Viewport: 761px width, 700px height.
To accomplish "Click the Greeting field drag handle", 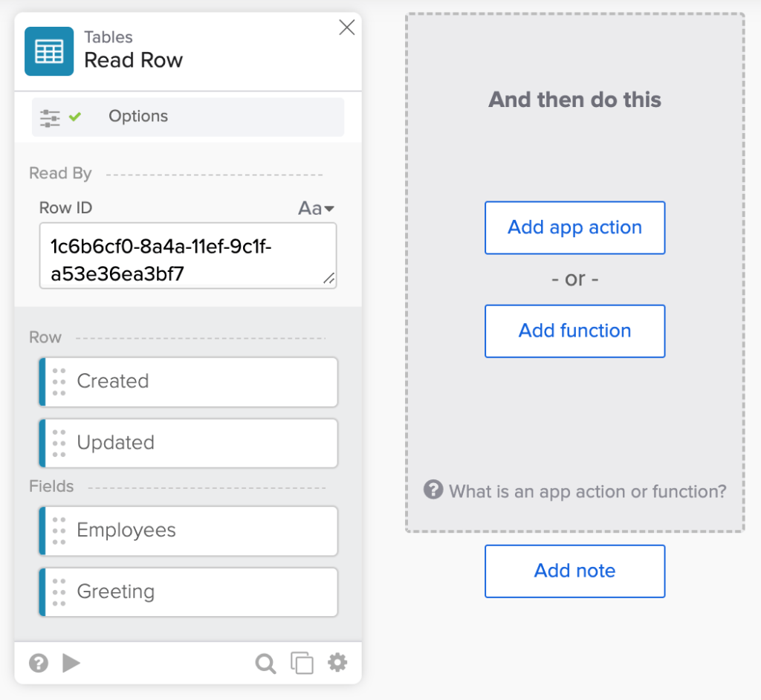I will tap(59, 593).
